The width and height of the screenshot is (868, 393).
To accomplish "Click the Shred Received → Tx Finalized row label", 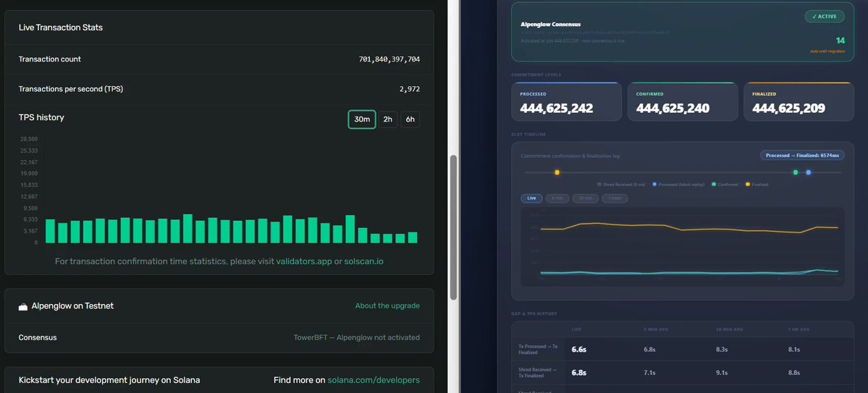I will coord(537,373).
